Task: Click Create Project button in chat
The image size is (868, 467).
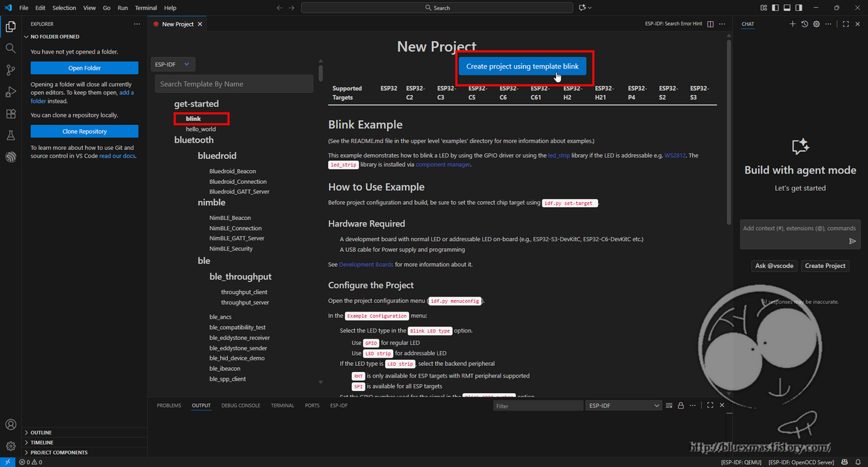Action: pyautogui.click(x=825, y=265)
